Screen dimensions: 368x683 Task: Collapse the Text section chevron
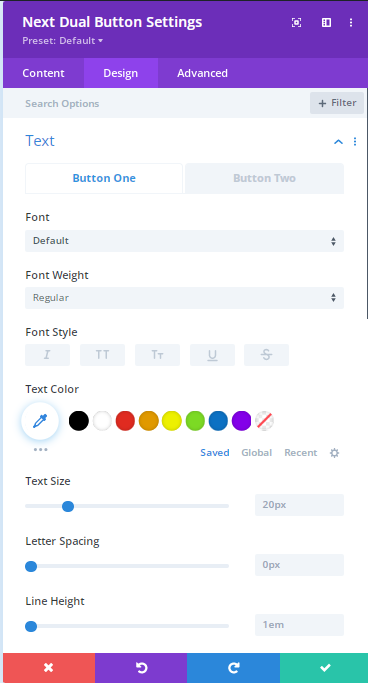pyautogui.click(x=338, y=142)
